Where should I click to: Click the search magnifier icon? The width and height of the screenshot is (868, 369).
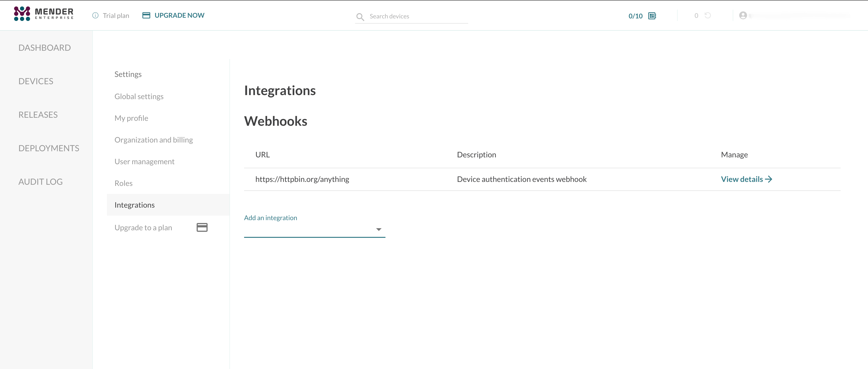point(360,17)
